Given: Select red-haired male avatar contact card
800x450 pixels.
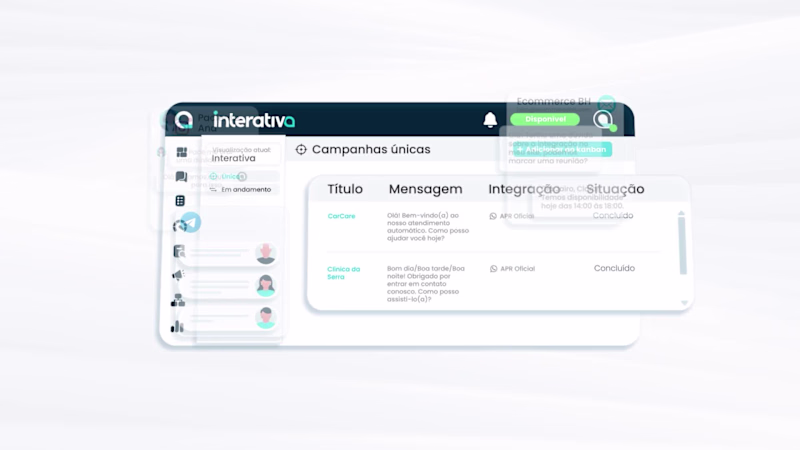Looking at the screenshot, I should click(x=230, y=253).
